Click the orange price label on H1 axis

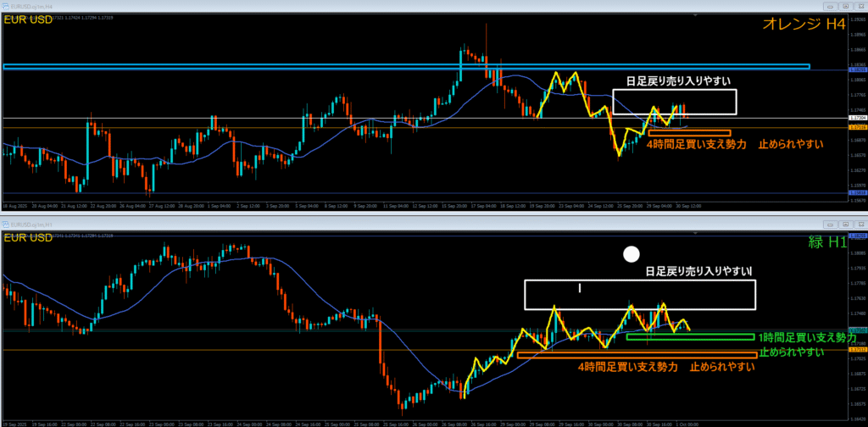pyautogui.click(x=856, y=350)
